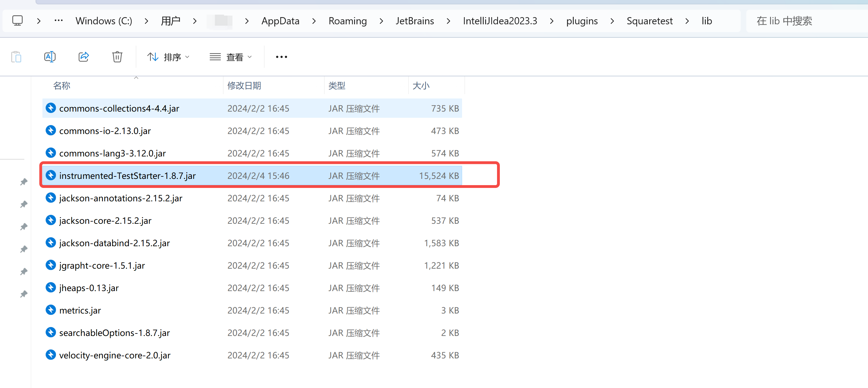Image resolution: width=868 pixels, height=388 pixels.
Task: Click the This PC monitor icon in address bar
Action: [17, 21]
